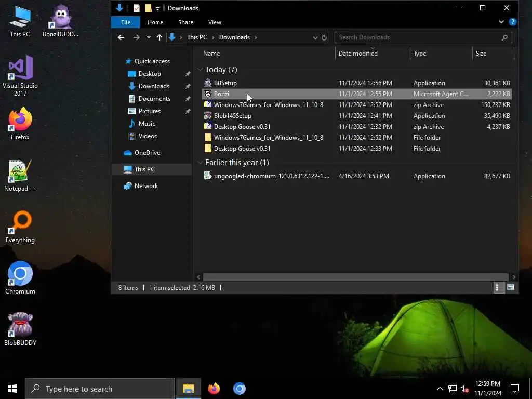Refresh the Downloads folder view

[324, 37]
